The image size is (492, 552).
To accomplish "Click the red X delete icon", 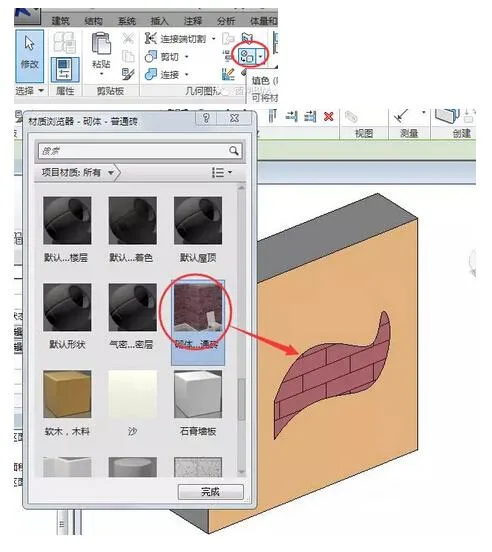I will click(329, 117).
